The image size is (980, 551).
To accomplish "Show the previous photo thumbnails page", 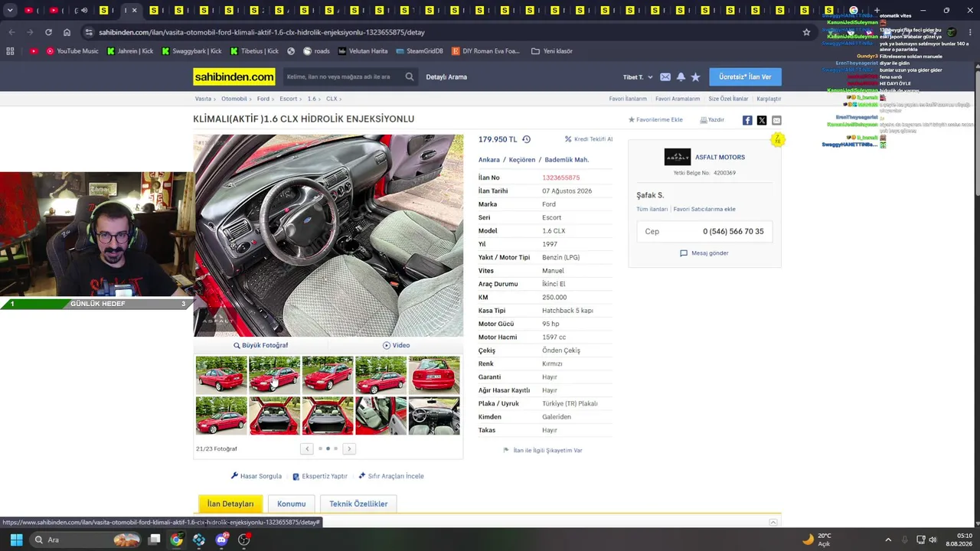I will [306, 448].
